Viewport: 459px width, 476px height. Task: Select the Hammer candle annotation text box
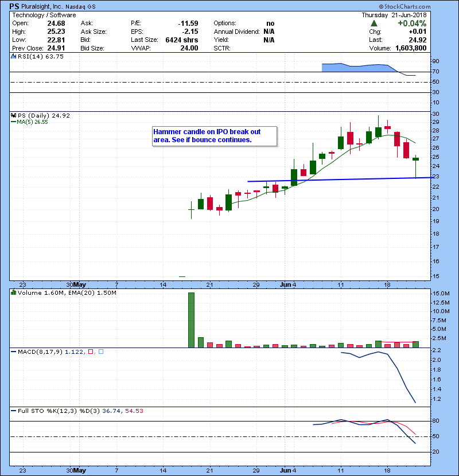(x=215, y=136)
